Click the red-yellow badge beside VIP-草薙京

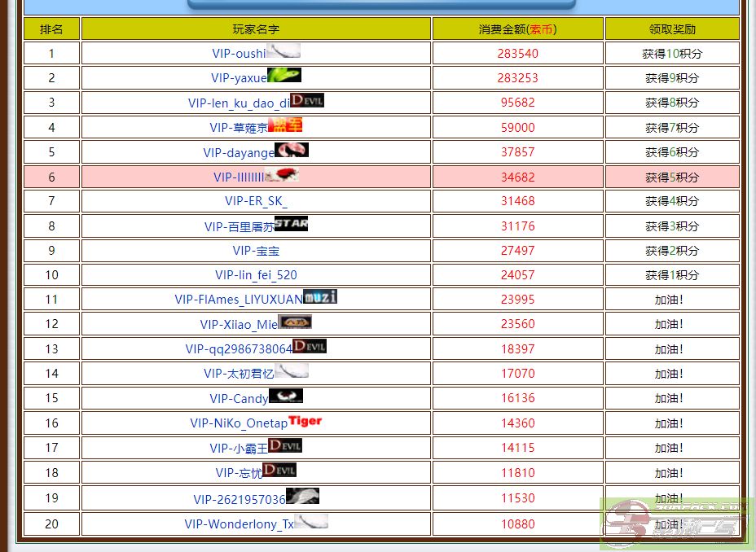pyautogui.click(x=285, y=125)
